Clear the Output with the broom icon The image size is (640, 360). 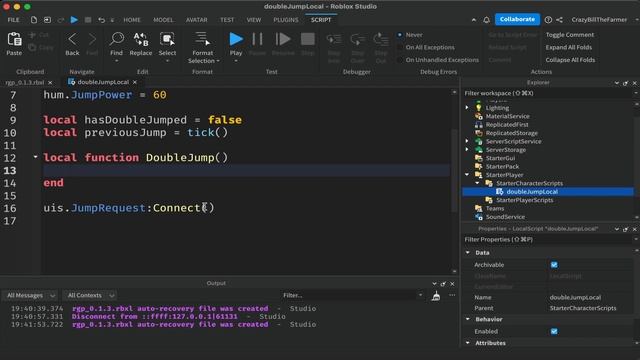[436, 296]
